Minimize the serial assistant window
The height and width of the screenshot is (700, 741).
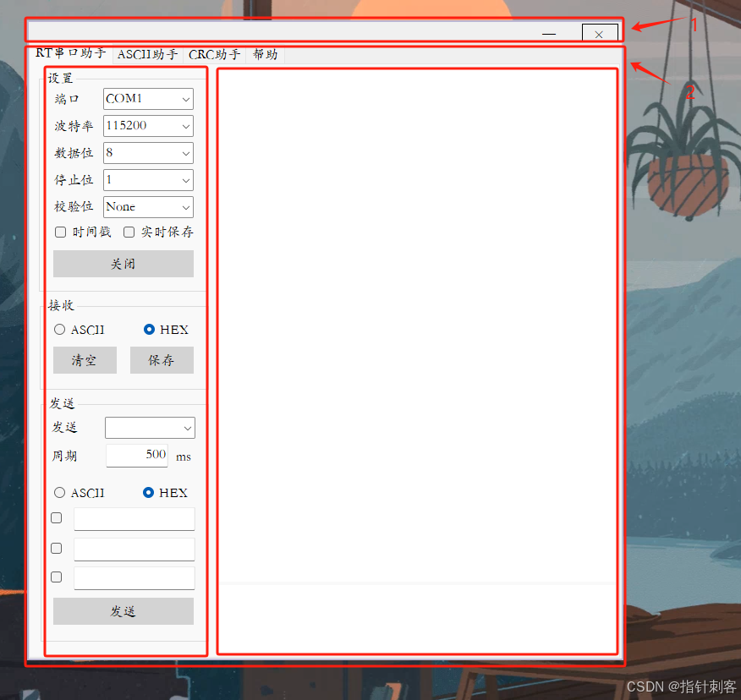click(549, 34)
